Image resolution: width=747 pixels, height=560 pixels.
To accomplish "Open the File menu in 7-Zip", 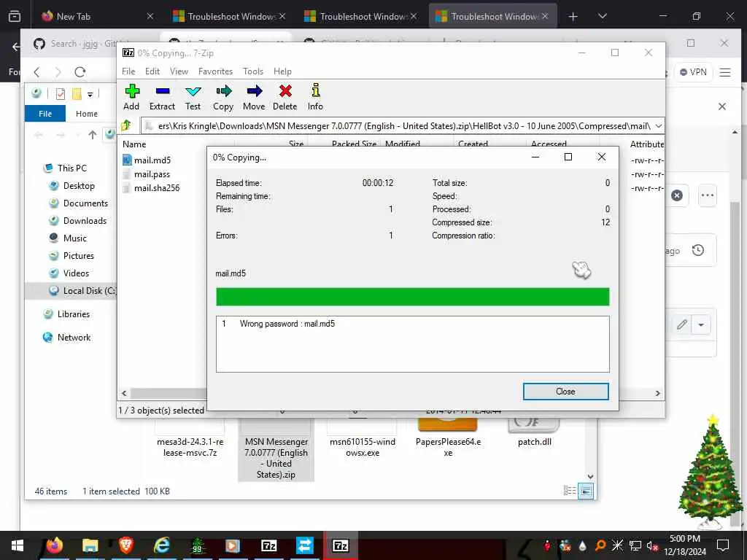I will pyautogui.click(x=128, y=71).
